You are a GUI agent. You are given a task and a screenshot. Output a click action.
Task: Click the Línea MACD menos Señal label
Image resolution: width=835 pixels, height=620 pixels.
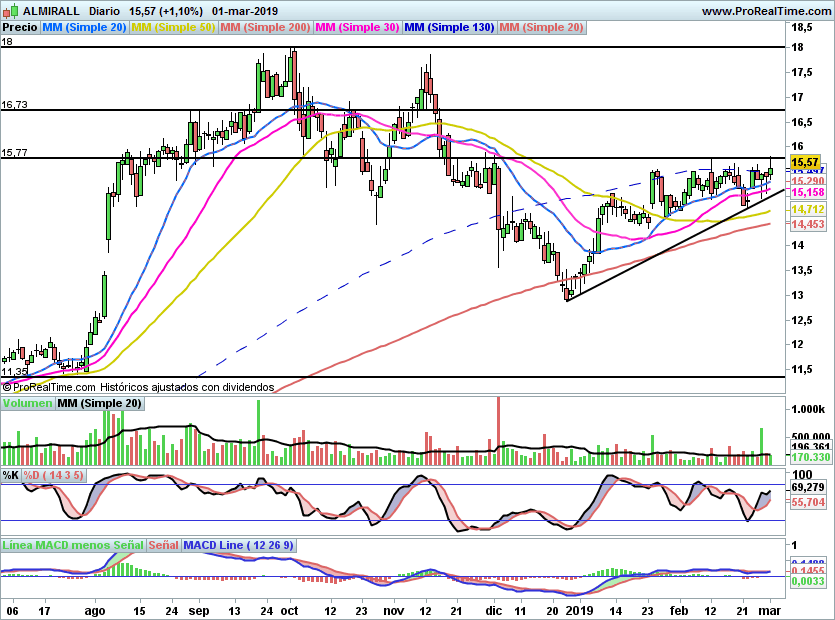73,545
